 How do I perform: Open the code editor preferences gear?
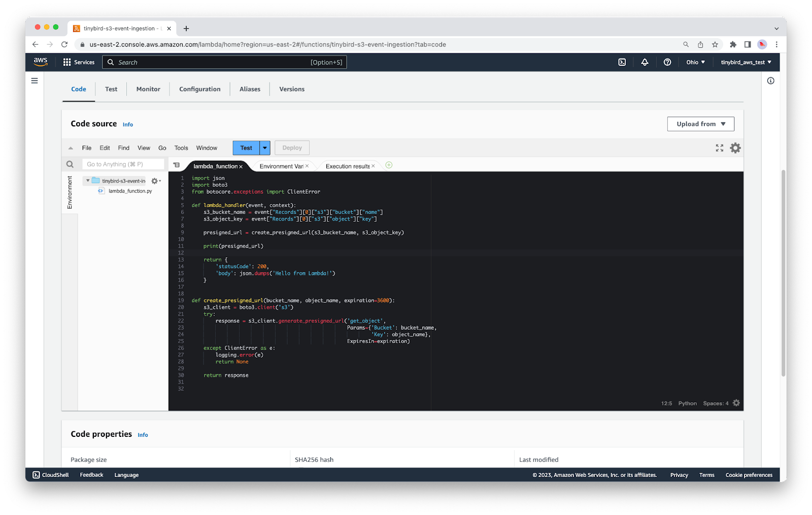(735, 148)
